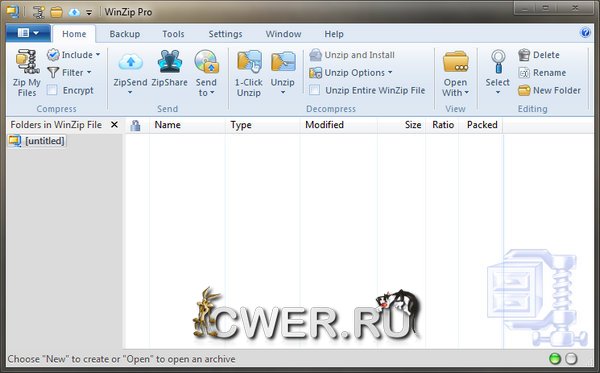Click the New Folder icon
The width and height of the screenshot is (600, 373).
pyautogui.click(x=524, y=91)
